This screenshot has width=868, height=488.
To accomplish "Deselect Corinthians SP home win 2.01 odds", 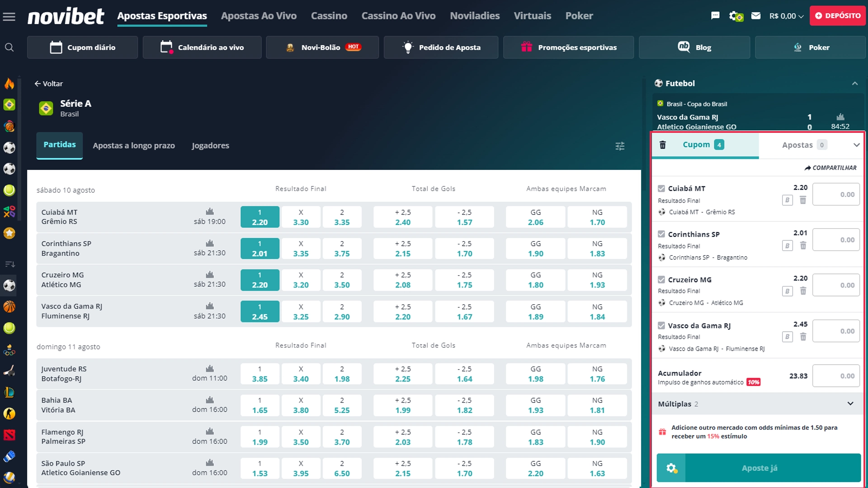I will [260, 249].
